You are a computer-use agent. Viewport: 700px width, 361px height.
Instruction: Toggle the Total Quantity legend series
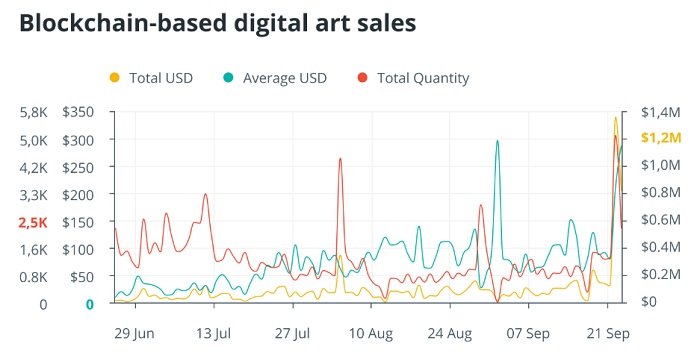[413, 78]
